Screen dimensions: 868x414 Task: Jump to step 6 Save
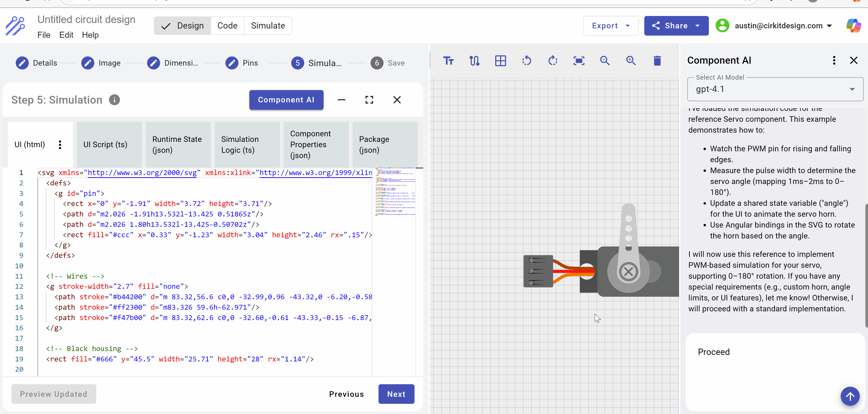[x=387, y=63]
